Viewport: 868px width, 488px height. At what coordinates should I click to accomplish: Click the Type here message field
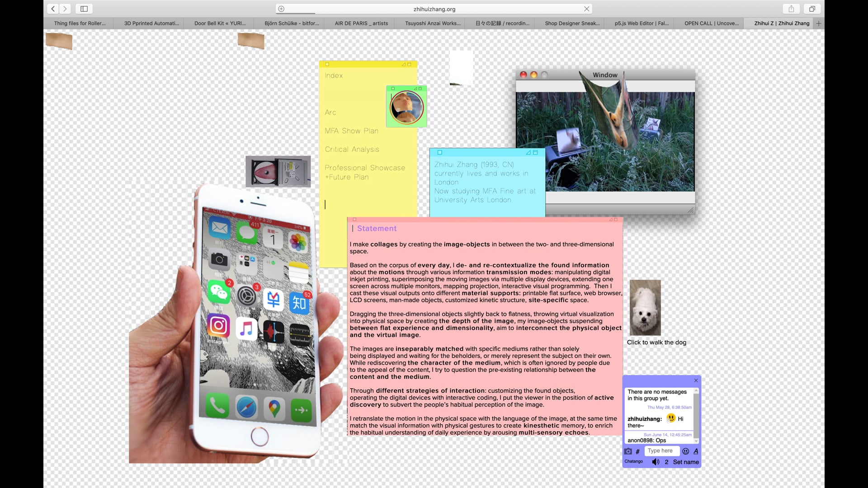[660, 450]
